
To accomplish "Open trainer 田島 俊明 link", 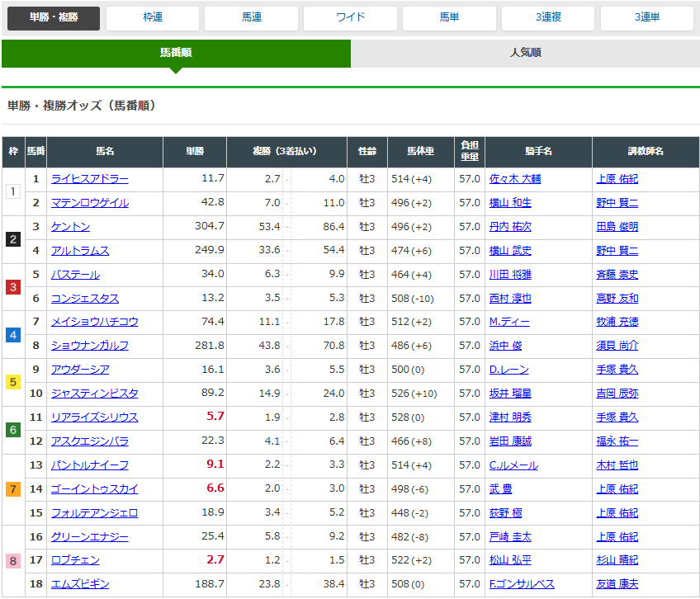I will pos(617,227).
